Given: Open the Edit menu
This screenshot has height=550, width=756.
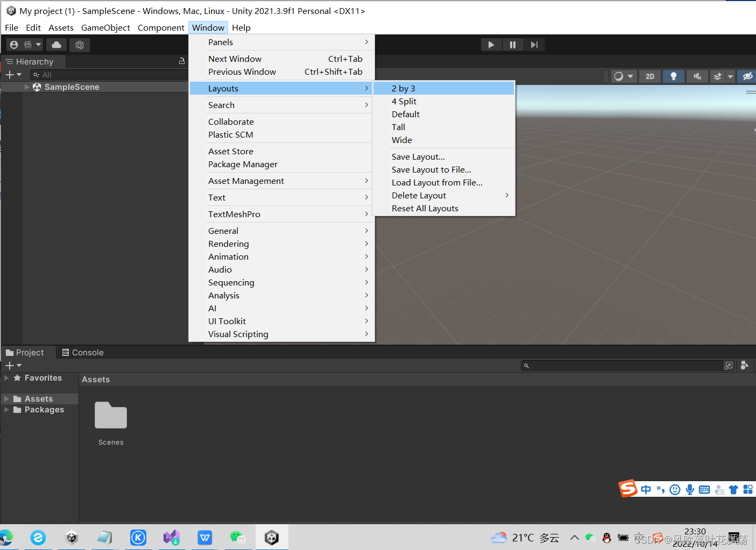Looking at the screenshot, I should pyautogui.click(x=33, y=27).
